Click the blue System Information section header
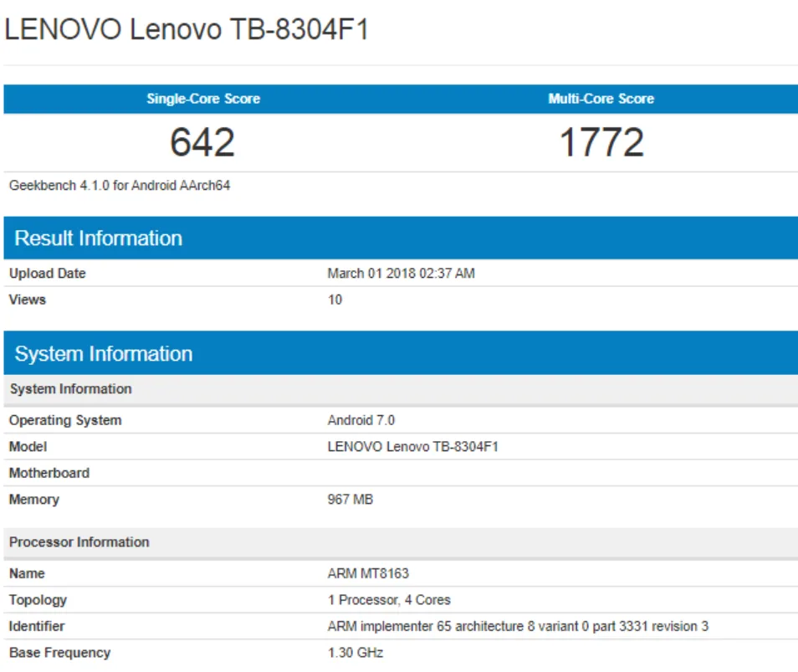Screen dimensions: 798x672 401,353
